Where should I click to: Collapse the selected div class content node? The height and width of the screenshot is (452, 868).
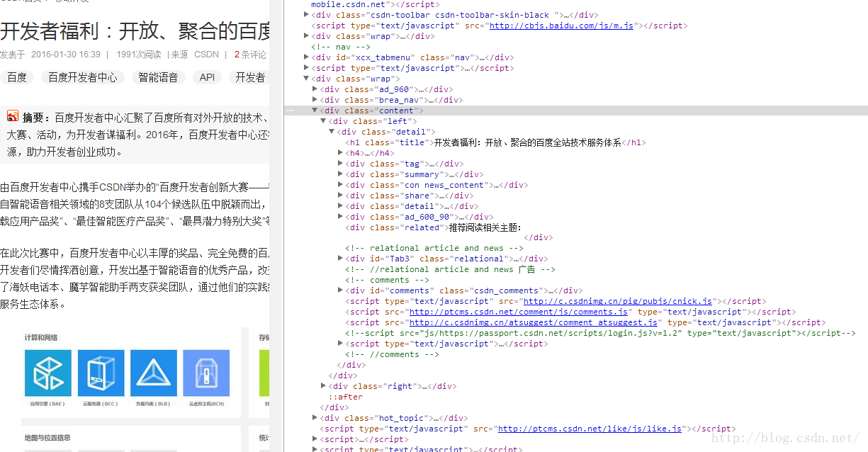[315, 111]
